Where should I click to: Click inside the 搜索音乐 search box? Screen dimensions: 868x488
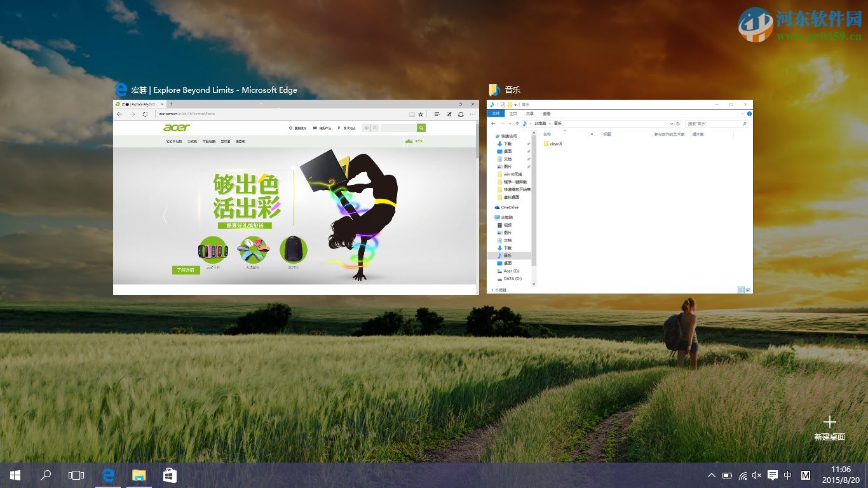(717, 123)
